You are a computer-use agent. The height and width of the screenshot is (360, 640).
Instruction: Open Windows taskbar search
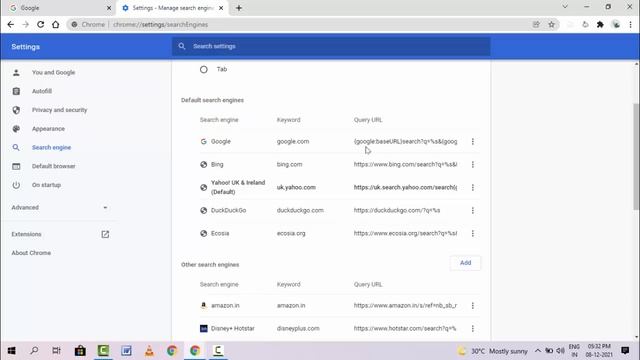34,351
